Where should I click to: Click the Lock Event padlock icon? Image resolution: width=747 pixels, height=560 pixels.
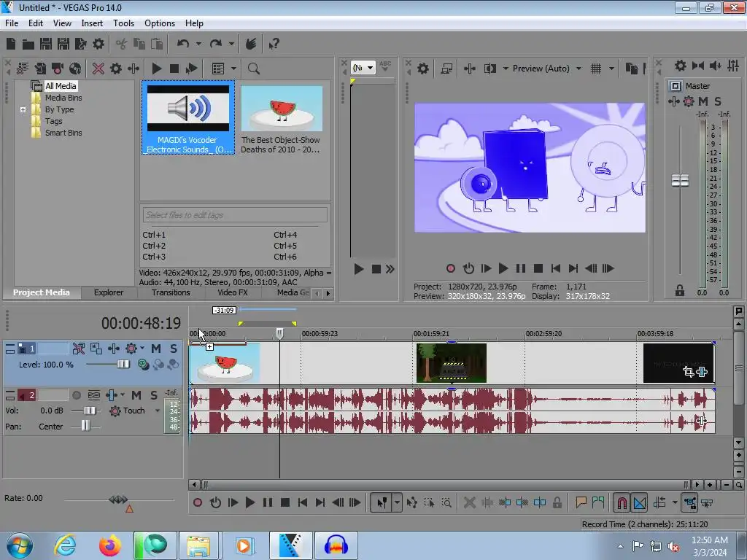(557, 502)
